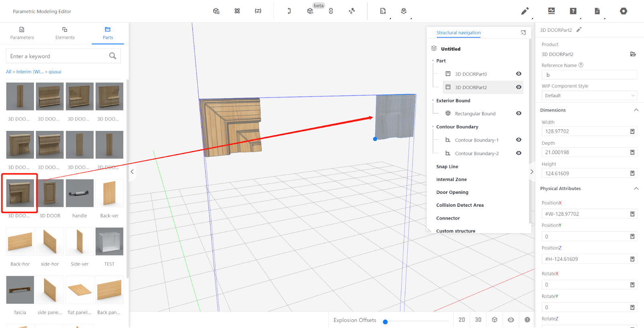The height and width of the screenshot is (328, 644).
Task: Click the search magnifier icon
Action: pos(113,56)
